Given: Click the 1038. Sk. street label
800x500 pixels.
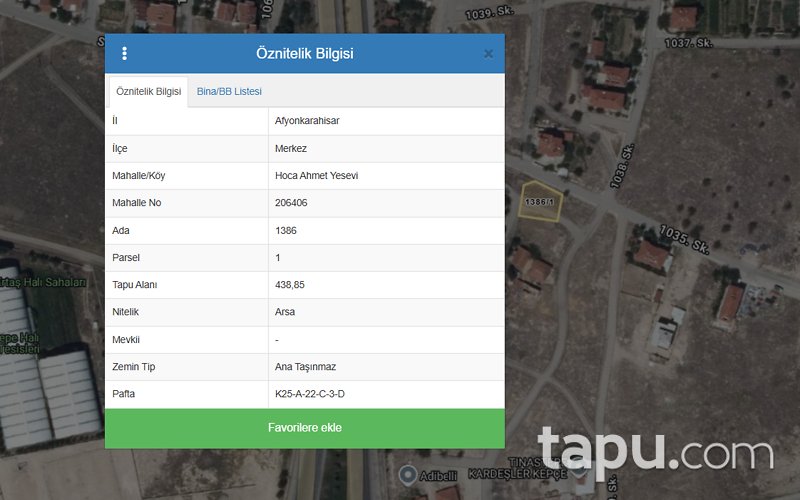Looking at the screenshot, I should tap(622, 166).
